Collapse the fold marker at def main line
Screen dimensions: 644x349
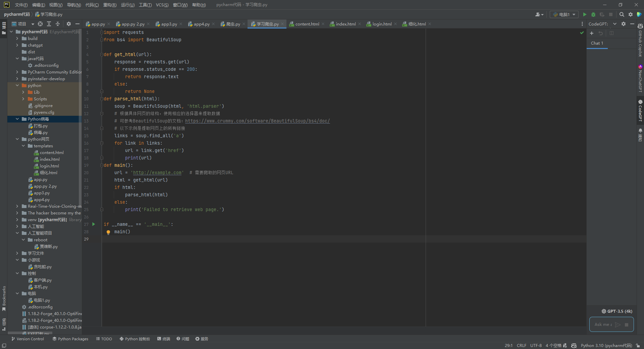[x=102, y=165]
